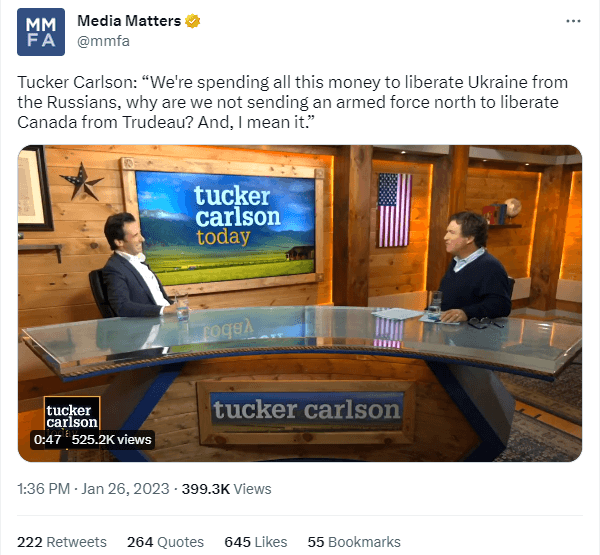600x555 pixels.
Task: Click the Media Matters display name
Action: pyautogui.click(x=129, y=21)
